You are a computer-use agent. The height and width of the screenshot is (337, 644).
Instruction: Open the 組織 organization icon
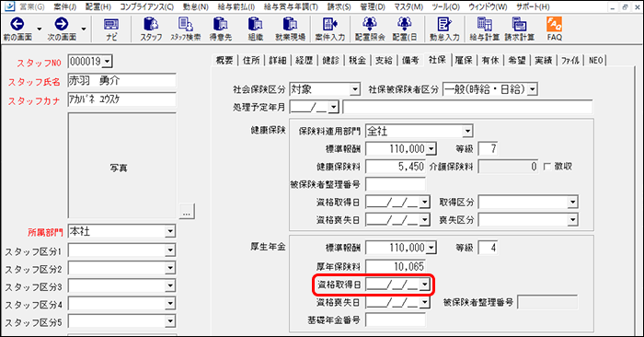point(255,29)
